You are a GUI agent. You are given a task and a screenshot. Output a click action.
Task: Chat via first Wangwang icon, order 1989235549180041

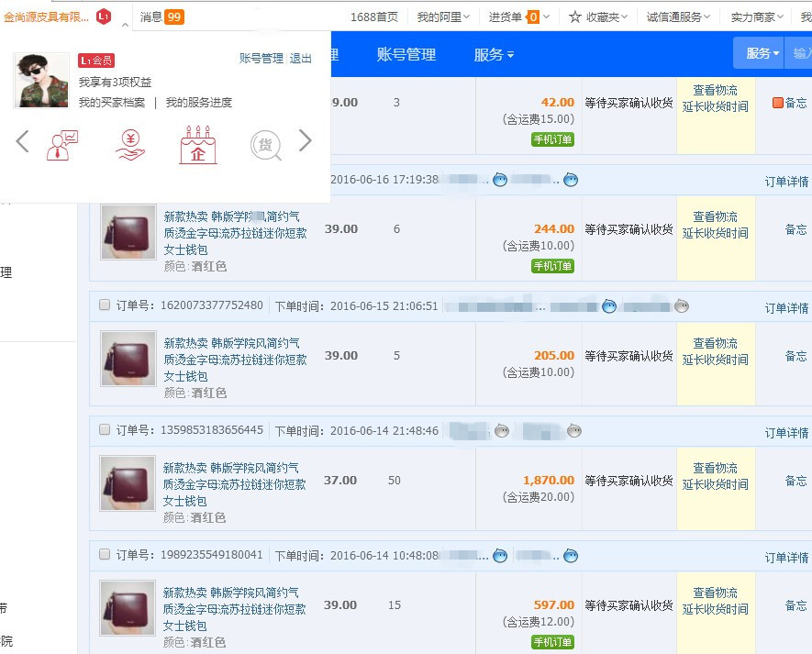(x=500, y=556)
